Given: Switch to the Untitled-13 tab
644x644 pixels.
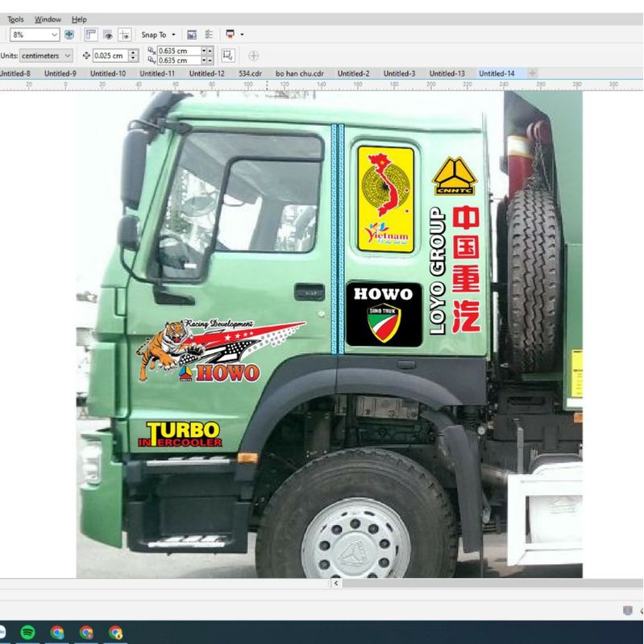Looking at the screenshot, I should click(447, 73).
